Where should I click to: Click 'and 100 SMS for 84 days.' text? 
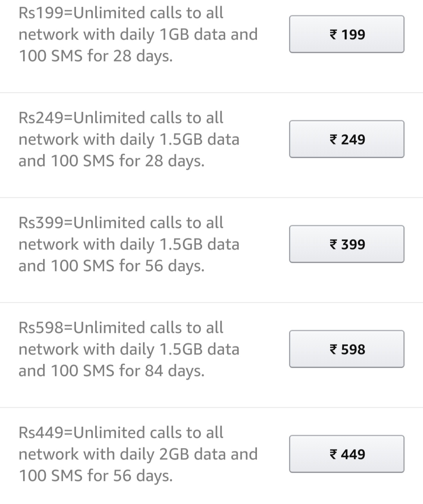coord(112,371)
